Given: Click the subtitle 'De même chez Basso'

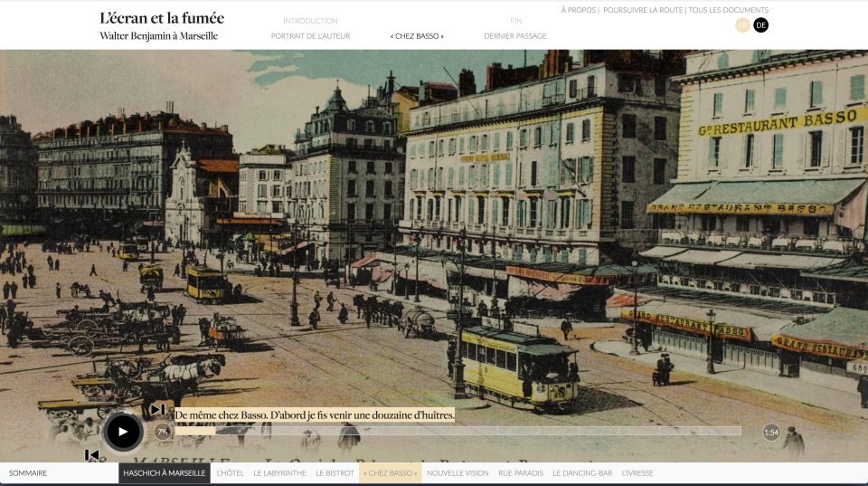Looking at the screenshot, I should [x=315, y=415].
